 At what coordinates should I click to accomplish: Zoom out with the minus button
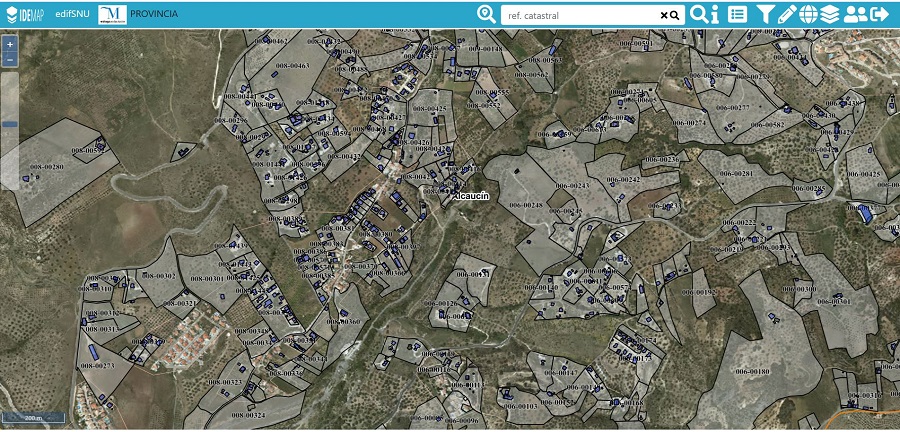pyautogui.click(x=10, y=60)
